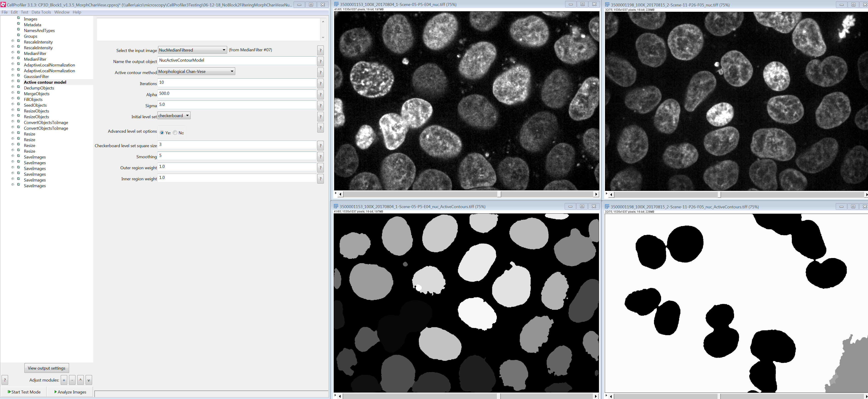Click the + icon to add a module
The width and height of the screenshot is (868, 399).
[64, 380]
